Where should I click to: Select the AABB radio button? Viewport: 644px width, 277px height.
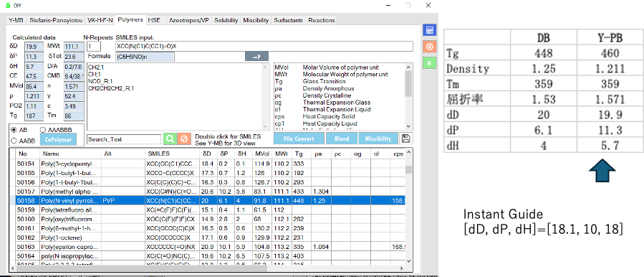[x=14, y=141]
